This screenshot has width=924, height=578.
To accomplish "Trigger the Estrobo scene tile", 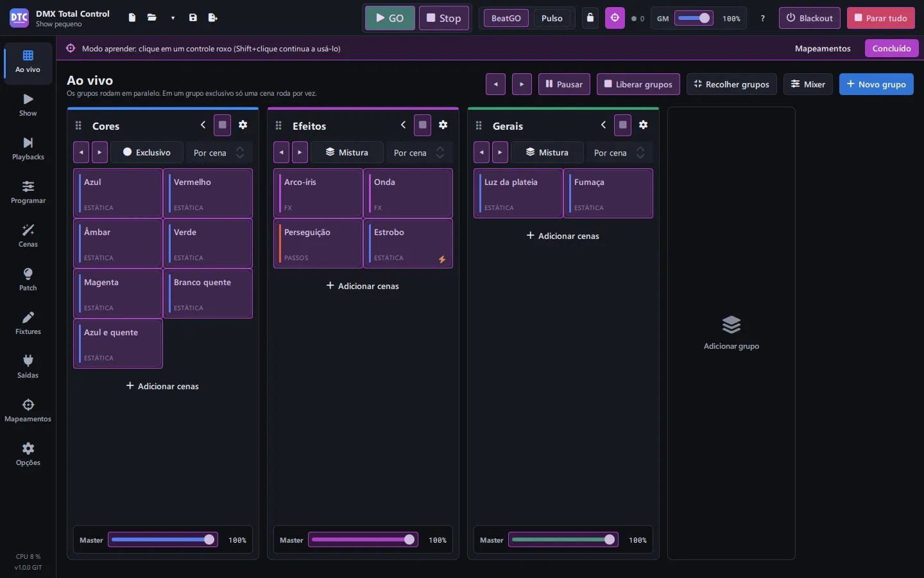I will click(x=408, y=243).
